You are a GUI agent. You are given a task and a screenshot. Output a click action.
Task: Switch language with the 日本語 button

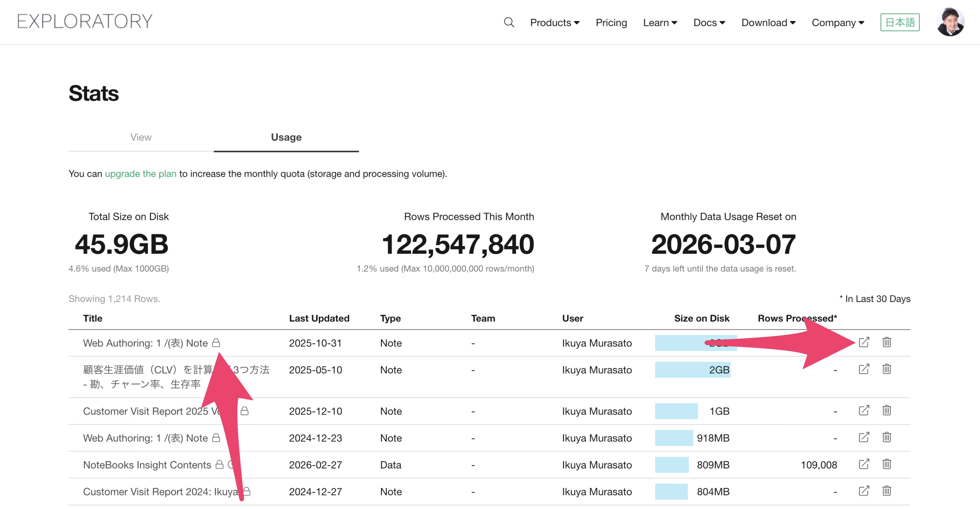click(x=899, y=22)
